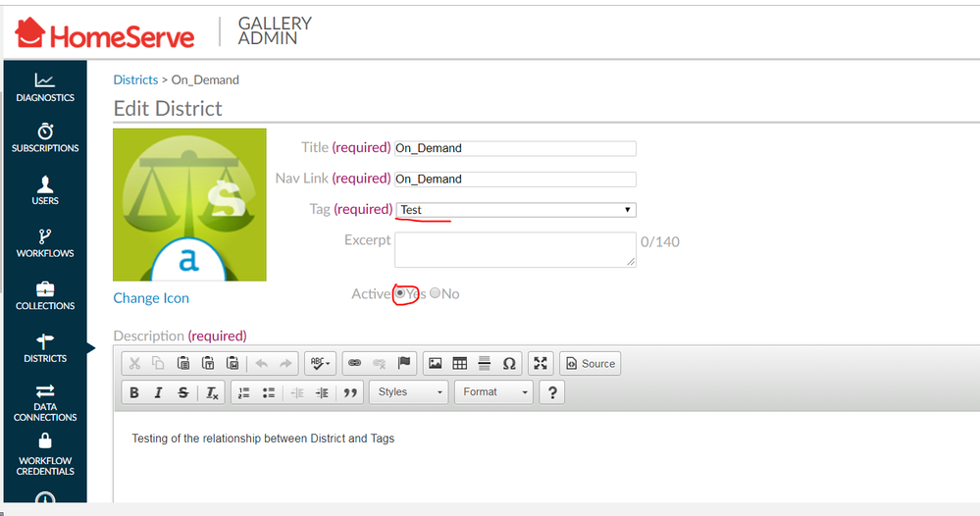The height and width of the screenshot is (516, 980).
Task: Open the Collections section
Action: [x=45, y=295]
